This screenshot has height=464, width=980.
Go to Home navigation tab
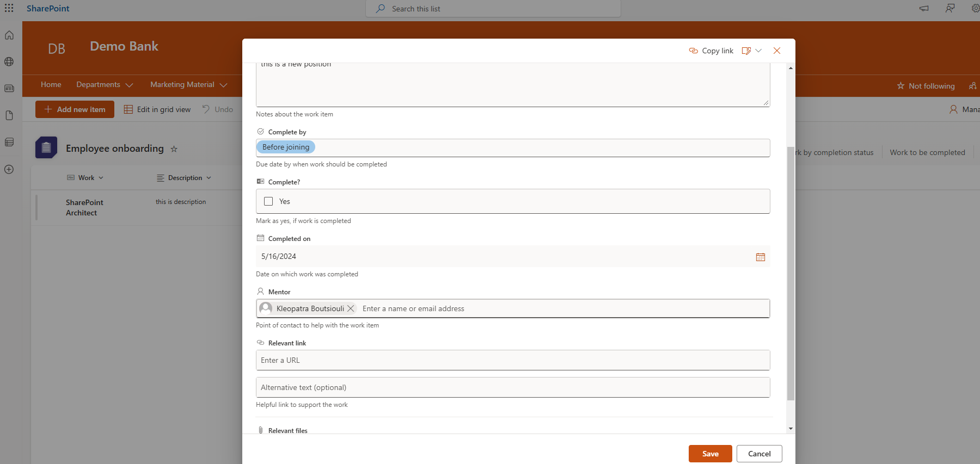pyautogui.click(x=51, y=85)
